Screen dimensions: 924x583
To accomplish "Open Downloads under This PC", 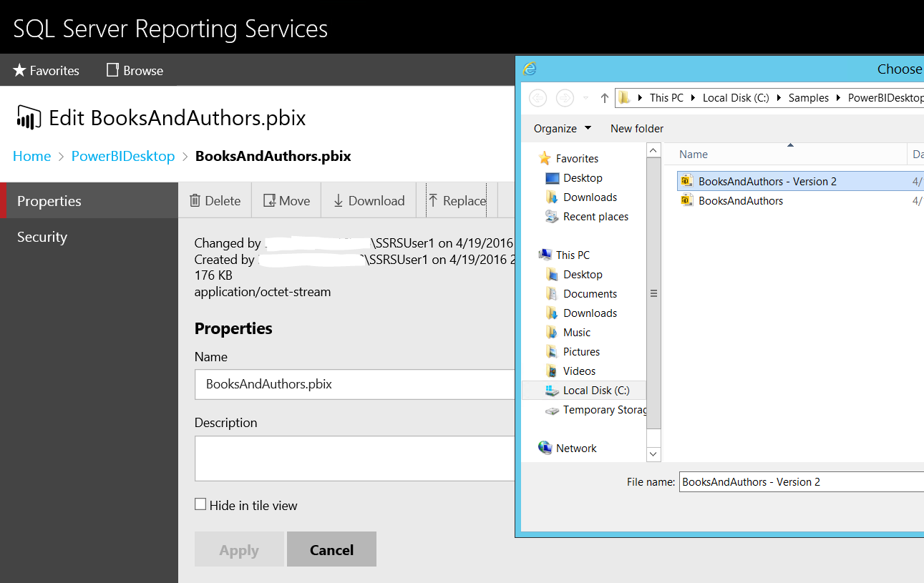I will 590,313.
